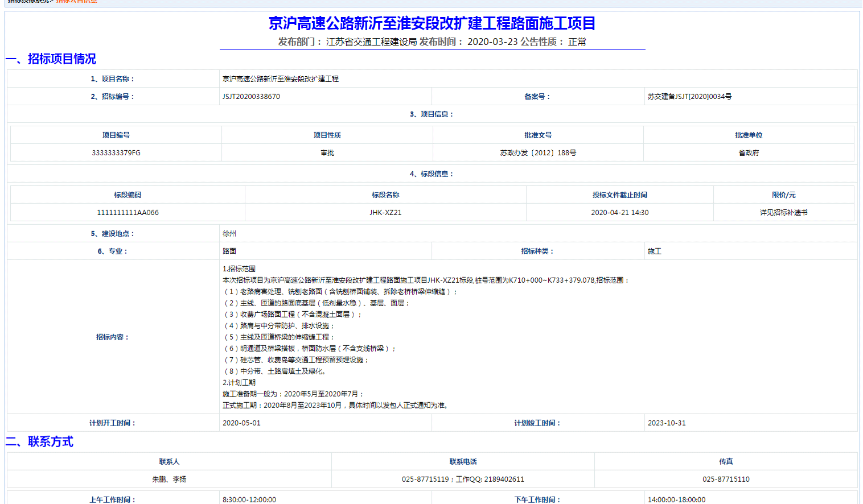
Task: Select the 发布部门 江苏省交通工程建设局 text
Action: (347, 42)
